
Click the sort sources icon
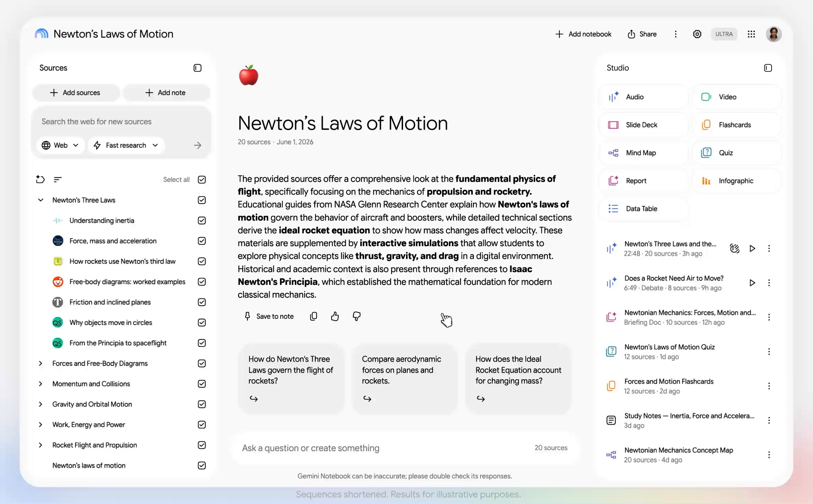(58, 179)
